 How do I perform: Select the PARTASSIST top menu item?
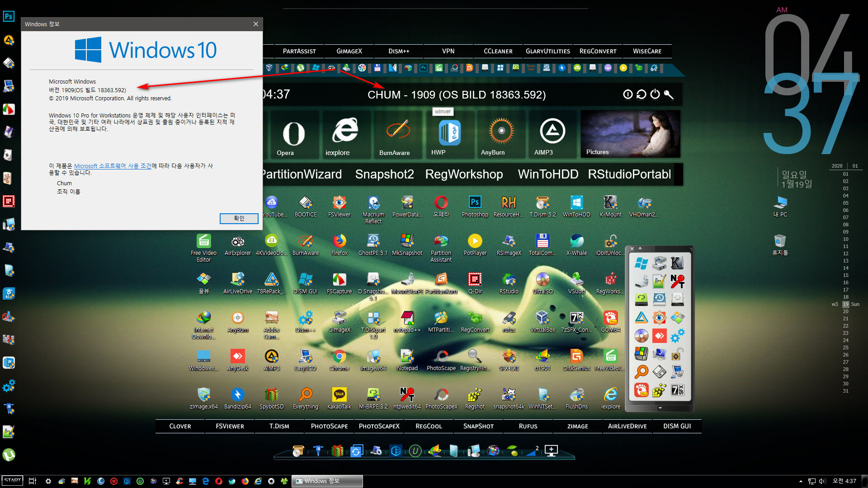click(299, 51)
